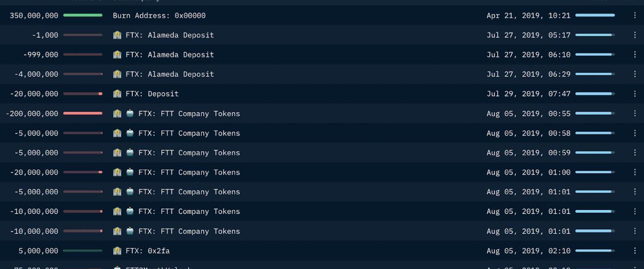Open three-dot menu on the FTX: Deposit row
Viewport: 644px width, 269px height.
tap(635, 94)
